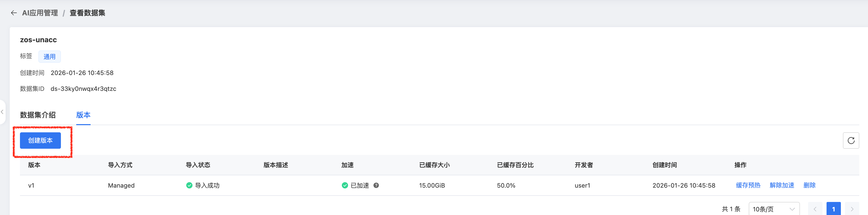Click the green 已加速 check icon

(x=345, y=185)
